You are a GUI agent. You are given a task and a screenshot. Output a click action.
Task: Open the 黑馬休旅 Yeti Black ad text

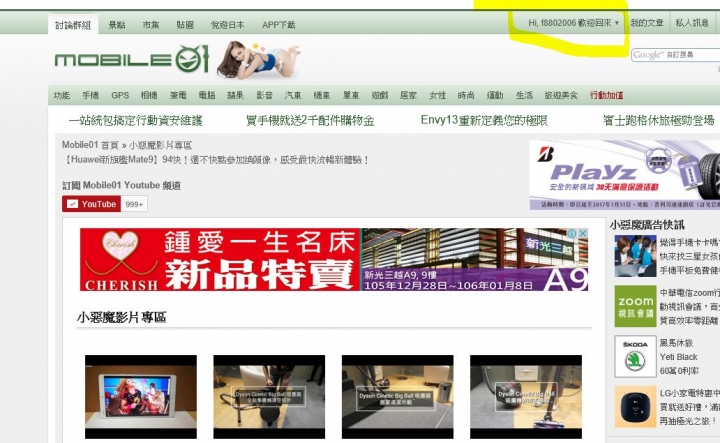click(x=679, y=357)
